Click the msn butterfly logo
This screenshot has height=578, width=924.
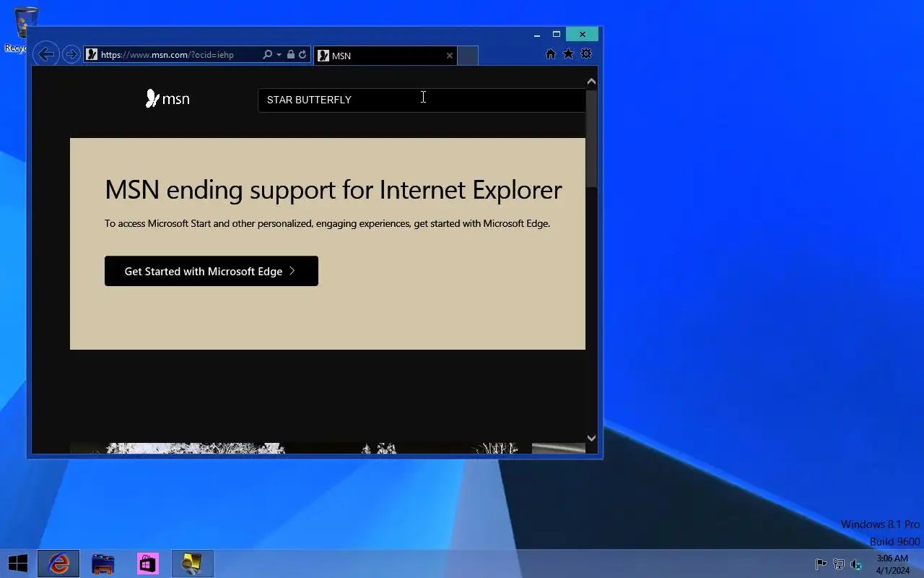pos(167,99)
